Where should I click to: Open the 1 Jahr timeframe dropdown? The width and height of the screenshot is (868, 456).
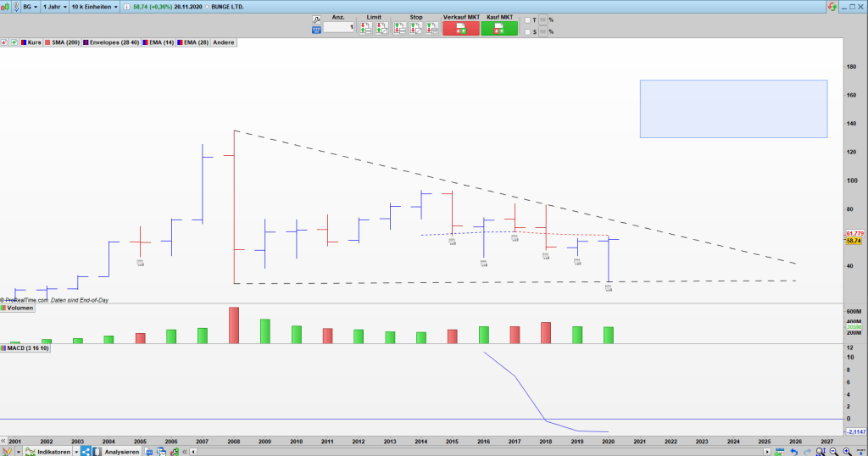point(53,6)
